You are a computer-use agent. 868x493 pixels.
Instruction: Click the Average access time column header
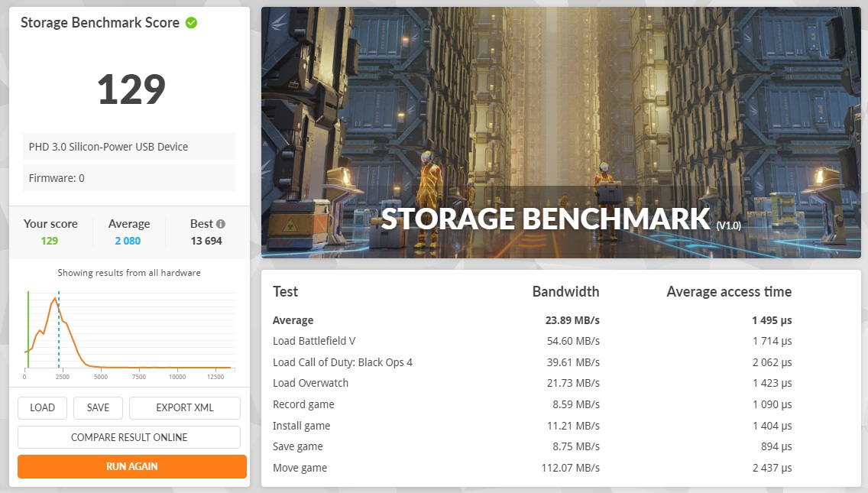point(729,292)
